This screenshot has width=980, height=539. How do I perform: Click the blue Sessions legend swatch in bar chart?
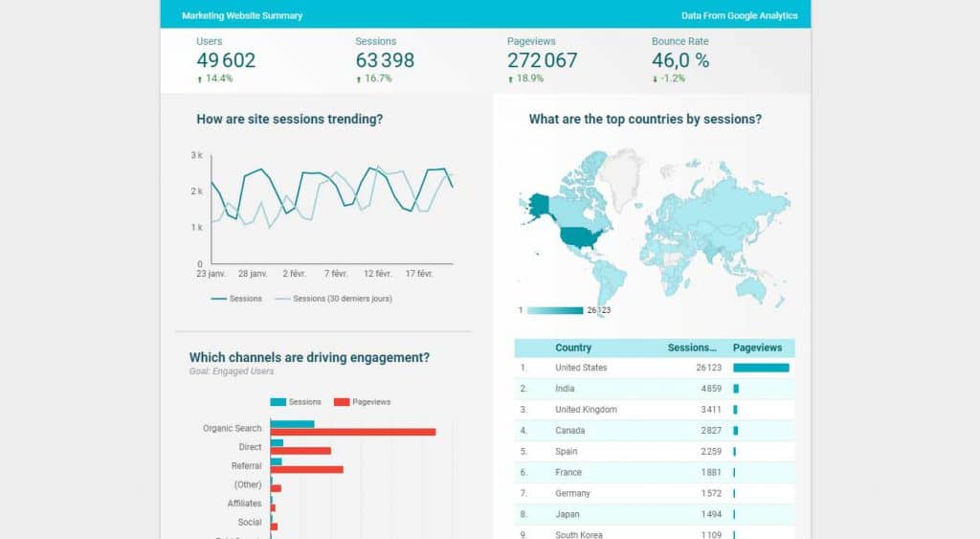278,402
